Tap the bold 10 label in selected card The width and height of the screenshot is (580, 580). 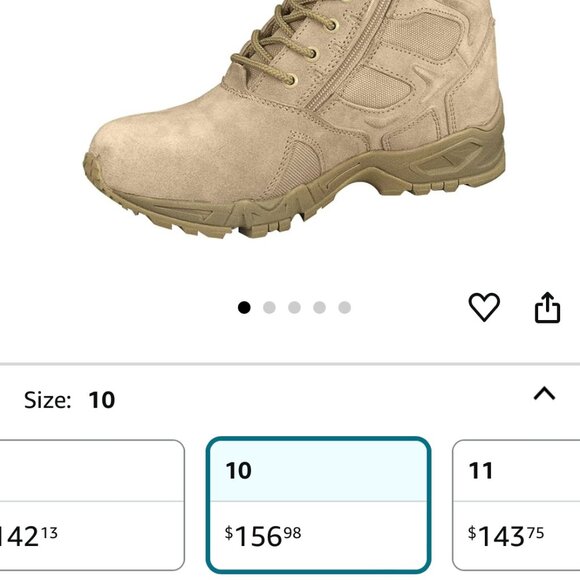click(239, 471)
